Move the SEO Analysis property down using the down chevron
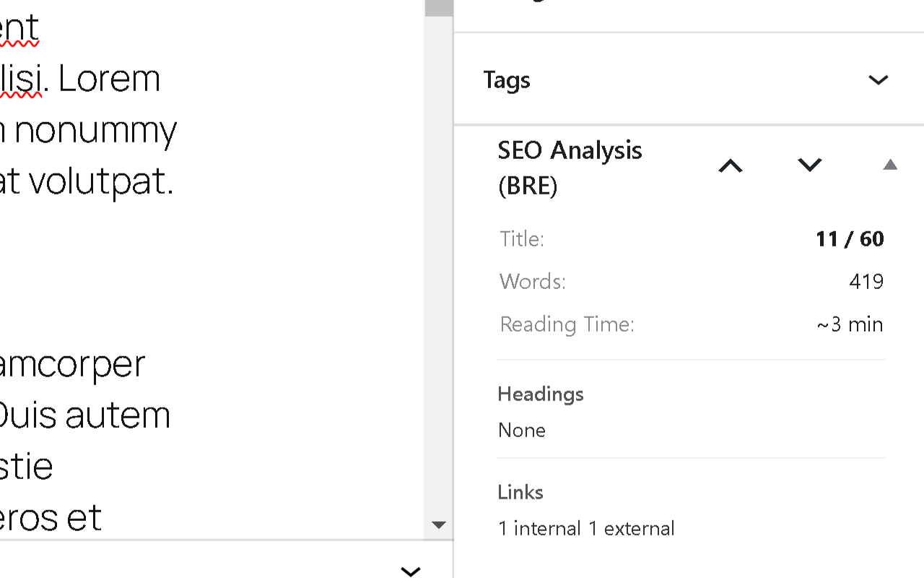The width and height of the screenshot is (924, 578). click(809, 165)
